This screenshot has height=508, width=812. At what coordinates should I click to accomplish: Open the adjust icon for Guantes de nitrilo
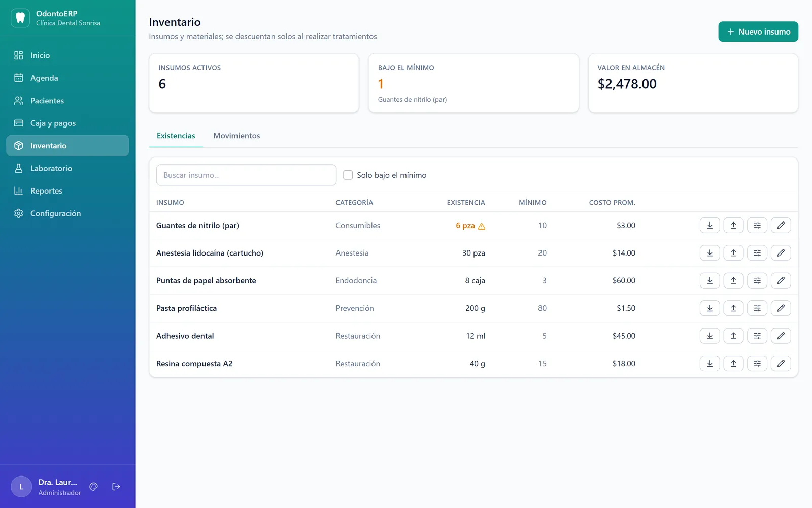(x=757, y=225)
